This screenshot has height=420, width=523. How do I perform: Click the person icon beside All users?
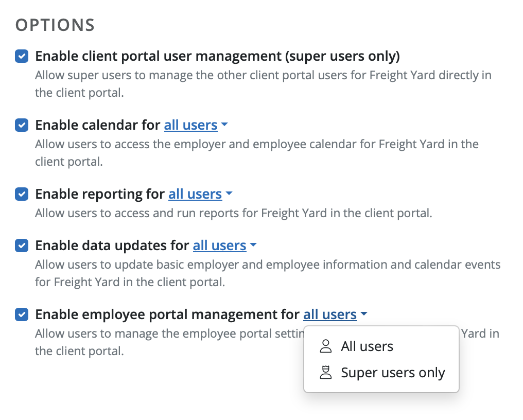[326, 346]
